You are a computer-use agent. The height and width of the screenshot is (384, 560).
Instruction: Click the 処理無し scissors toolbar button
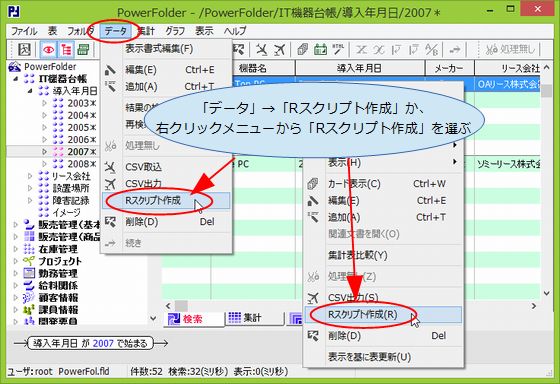point(511,49)
